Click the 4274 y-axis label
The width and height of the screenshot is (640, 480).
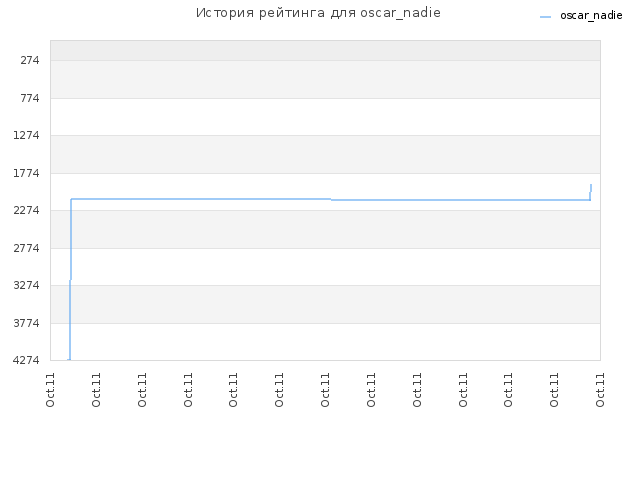click(x=26, y=360)
